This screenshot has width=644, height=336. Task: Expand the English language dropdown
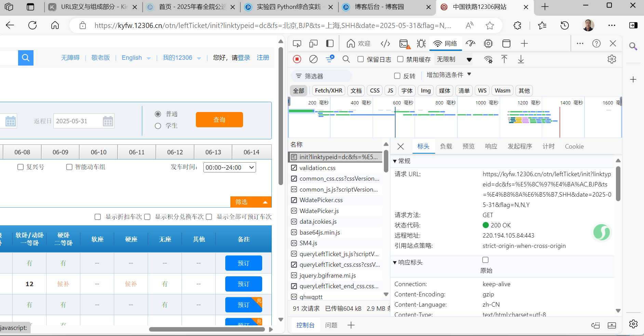pyautogui.click(x=136, y=58)
